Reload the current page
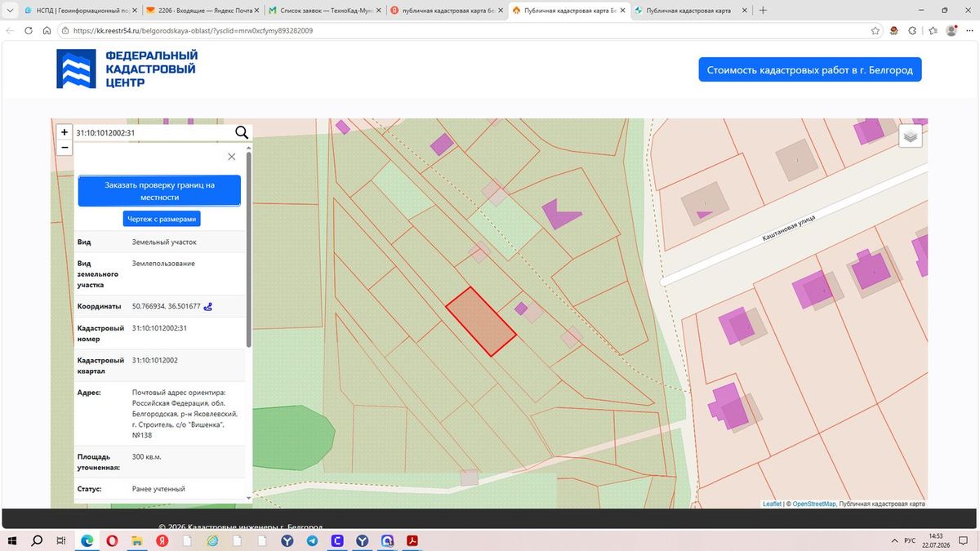This screenshot has height=551, width=980. click(28, 30)
